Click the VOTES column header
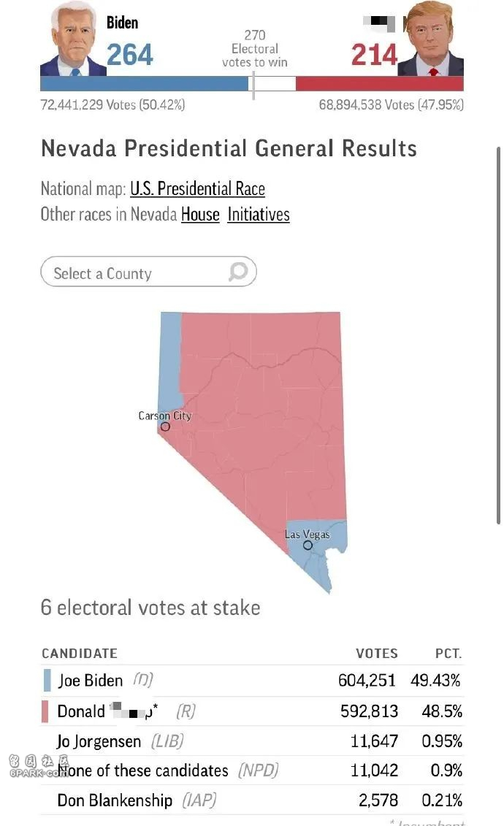This screenshot has width=504, height=826. coord(376,654)
